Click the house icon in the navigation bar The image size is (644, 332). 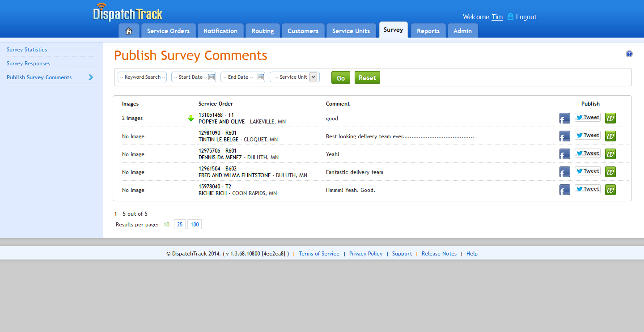pyautogui.click(x=129, y=30)
